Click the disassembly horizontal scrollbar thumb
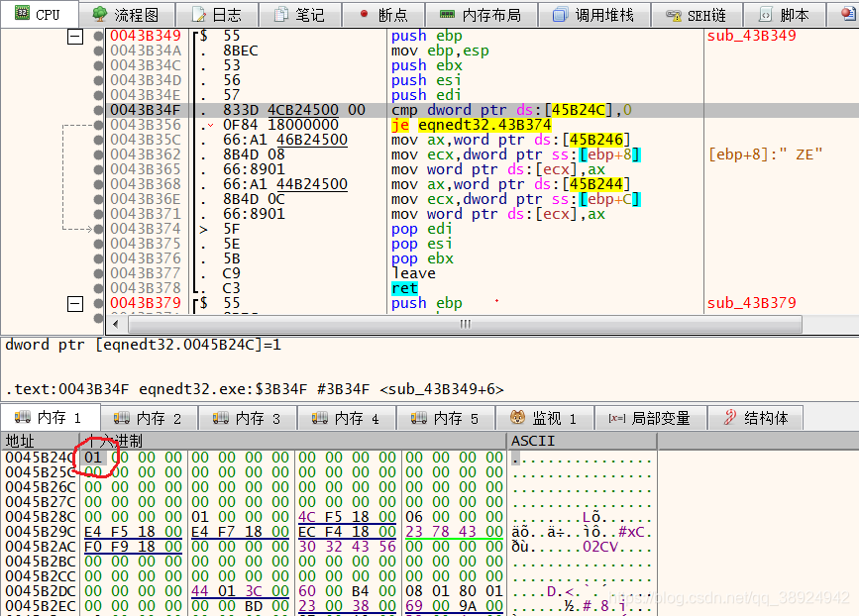Viewport: 859px width, 616px height. 465,324
